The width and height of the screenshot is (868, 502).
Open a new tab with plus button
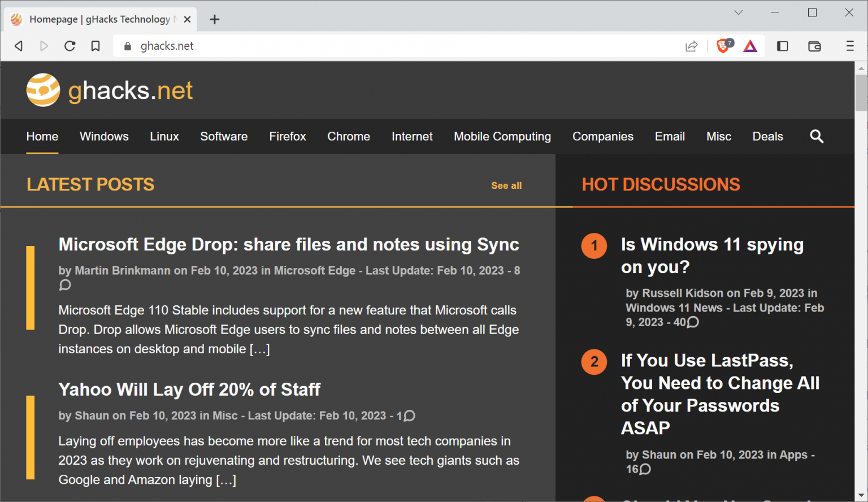tap(215, 19)
